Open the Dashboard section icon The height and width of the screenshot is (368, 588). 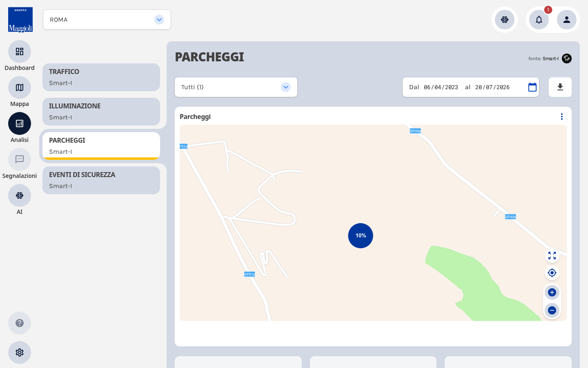(x=20, y=52)
